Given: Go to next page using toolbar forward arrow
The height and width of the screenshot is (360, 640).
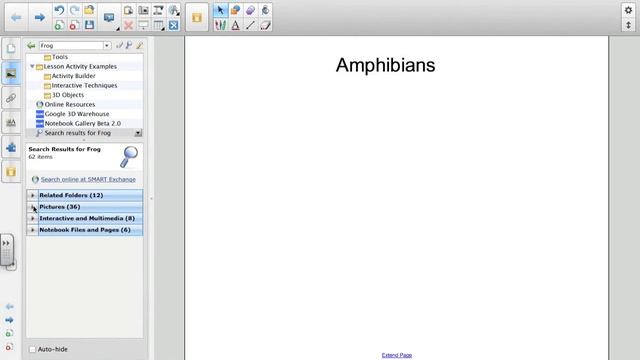Looking at the screenshot, I should [x=40, y=18].
